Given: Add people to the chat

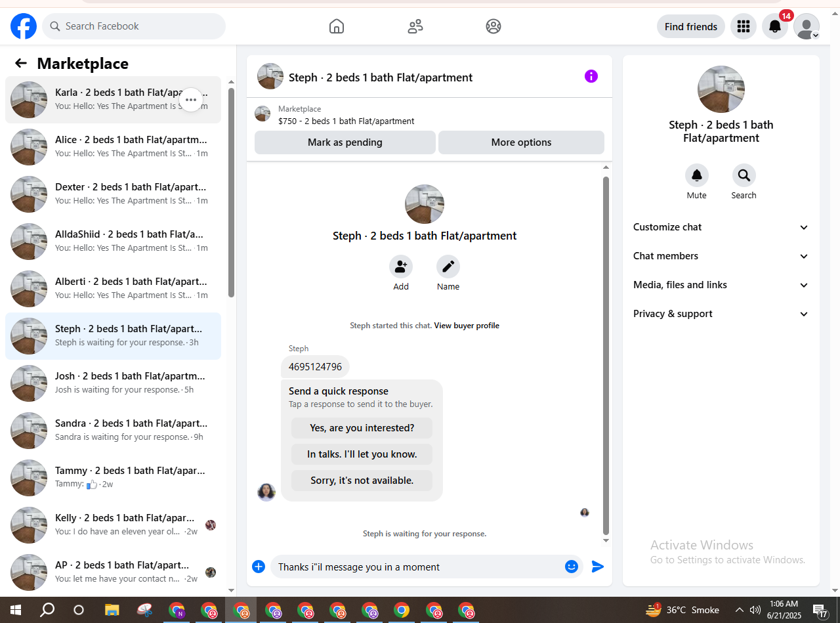Looking at the screenshot, I should [401, 267].
